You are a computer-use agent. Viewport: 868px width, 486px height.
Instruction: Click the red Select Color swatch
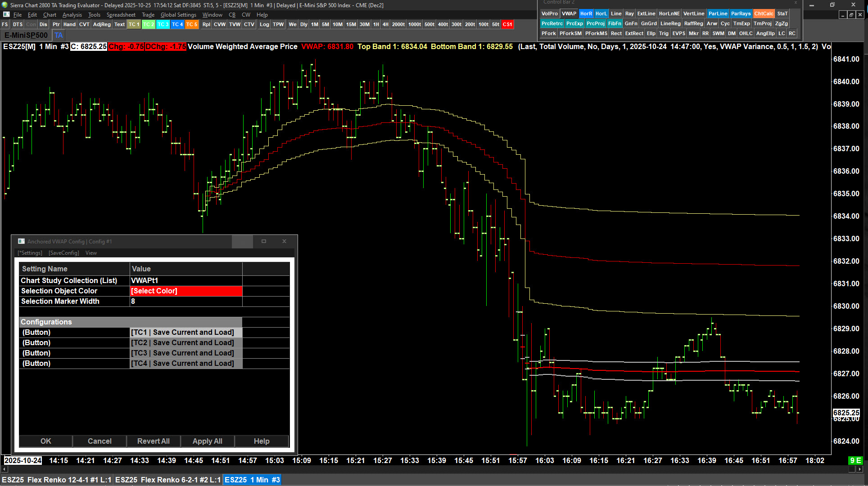pos(185,291)
